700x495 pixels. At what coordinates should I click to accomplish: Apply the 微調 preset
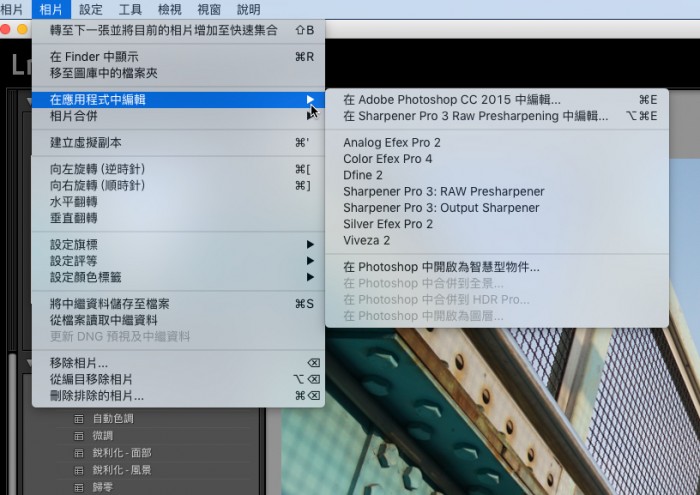click(x=103, y=436)
